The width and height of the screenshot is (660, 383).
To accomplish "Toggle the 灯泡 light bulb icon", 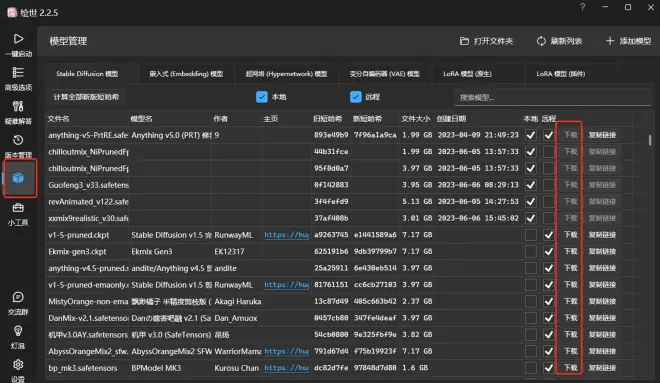I will (x=18, y=331).
